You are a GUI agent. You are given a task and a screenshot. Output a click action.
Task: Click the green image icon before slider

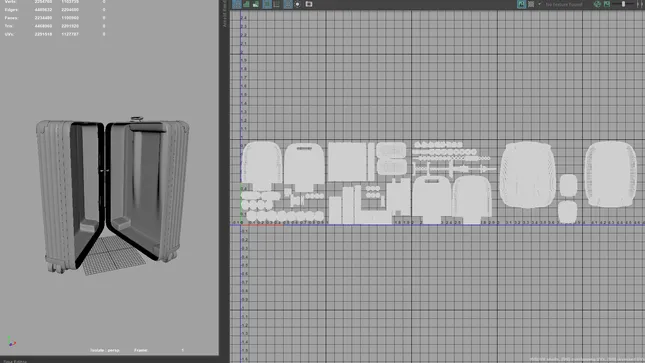click(x=607, y=4)
